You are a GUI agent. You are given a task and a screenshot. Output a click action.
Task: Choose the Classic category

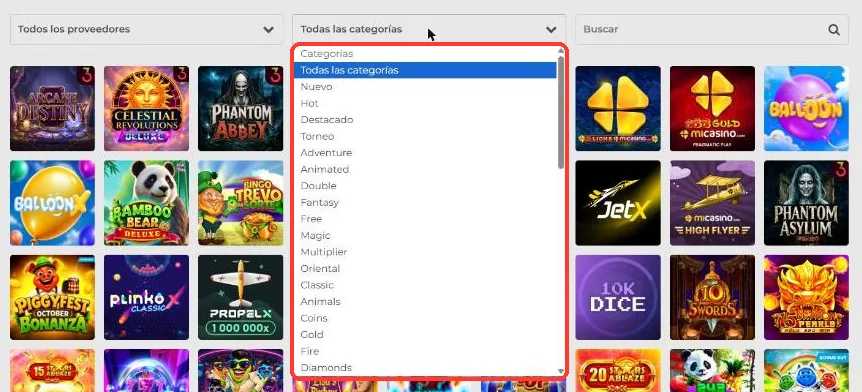pyautogui.click(x=425, y=285)
